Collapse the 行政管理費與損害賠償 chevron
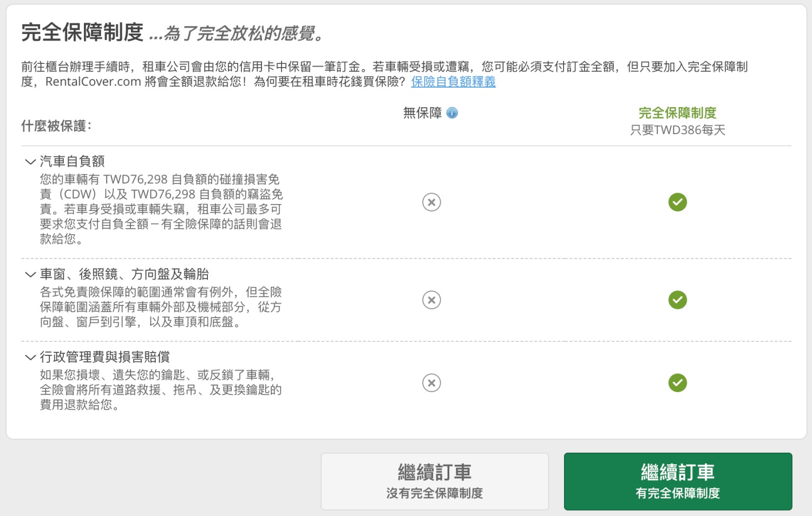 coord(30,357)
